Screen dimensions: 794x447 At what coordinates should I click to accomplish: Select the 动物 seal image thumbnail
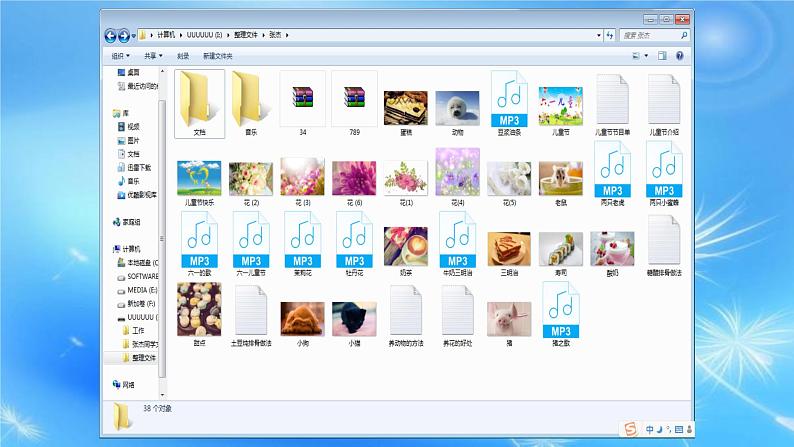pos(458,108)
